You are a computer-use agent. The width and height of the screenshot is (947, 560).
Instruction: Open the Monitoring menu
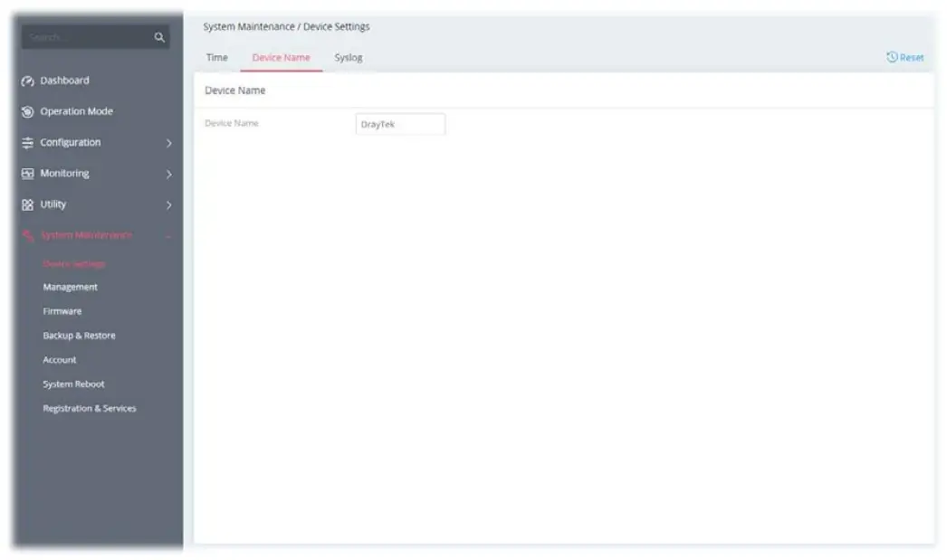click(x=64, y=173)
